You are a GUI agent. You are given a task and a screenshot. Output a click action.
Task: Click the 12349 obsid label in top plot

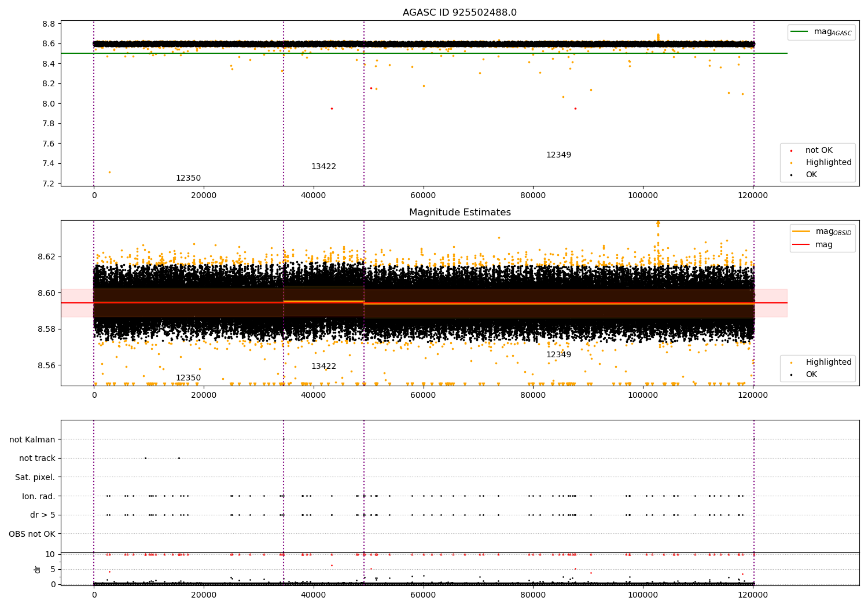(x=558, y=155)
